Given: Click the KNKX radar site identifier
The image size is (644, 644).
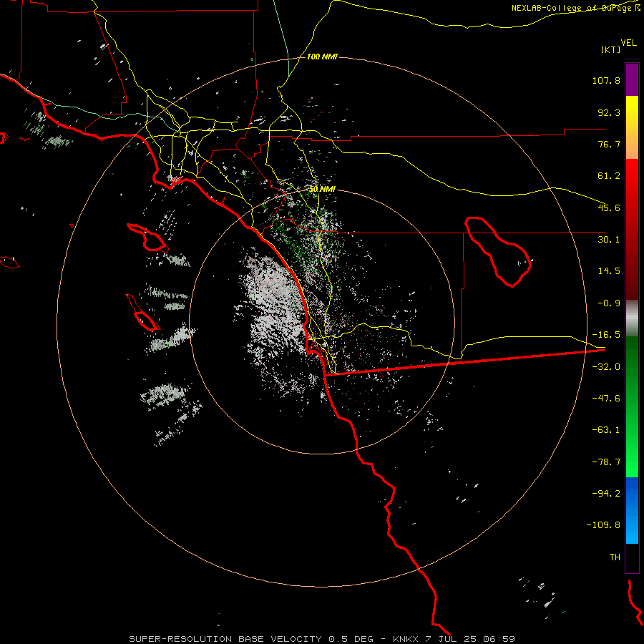Looking at the screenshot, I should tap(406, 639).
